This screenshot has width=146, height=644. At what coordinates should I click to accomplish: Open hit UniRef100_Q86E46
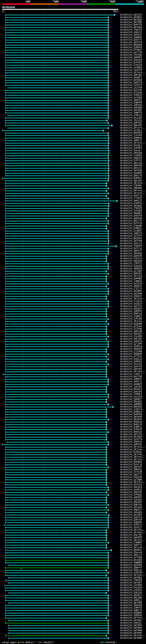pos(131,218)
